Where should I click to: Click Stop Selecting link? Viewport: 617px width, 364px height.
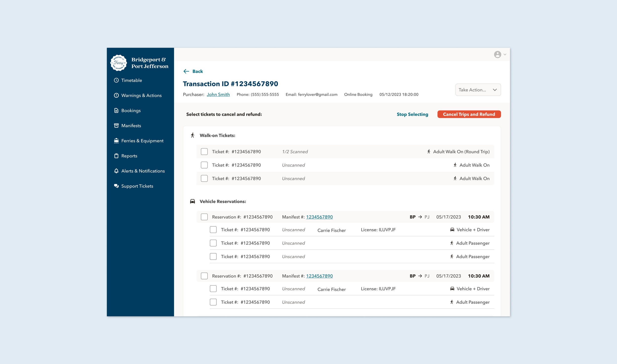[412, 114]
